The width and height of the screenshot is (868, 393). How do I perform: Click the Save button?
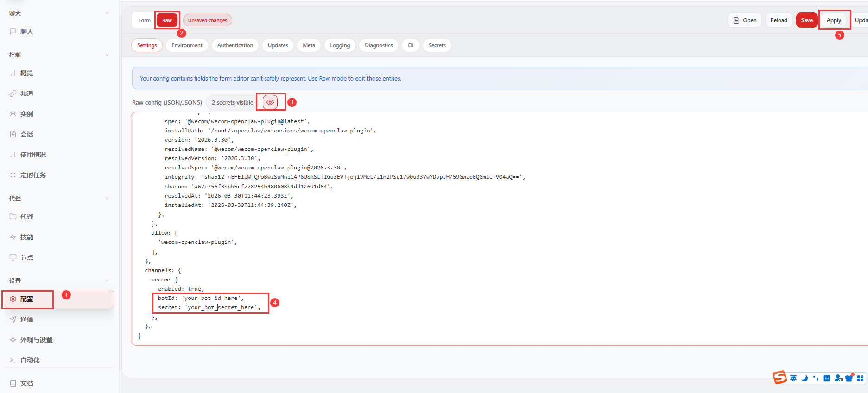coord(806,20)
